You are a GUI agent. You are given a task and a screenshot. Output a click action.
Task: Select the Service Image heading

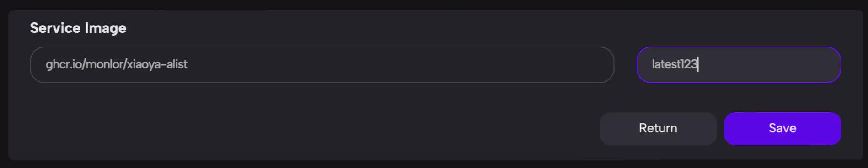(78, 28)
